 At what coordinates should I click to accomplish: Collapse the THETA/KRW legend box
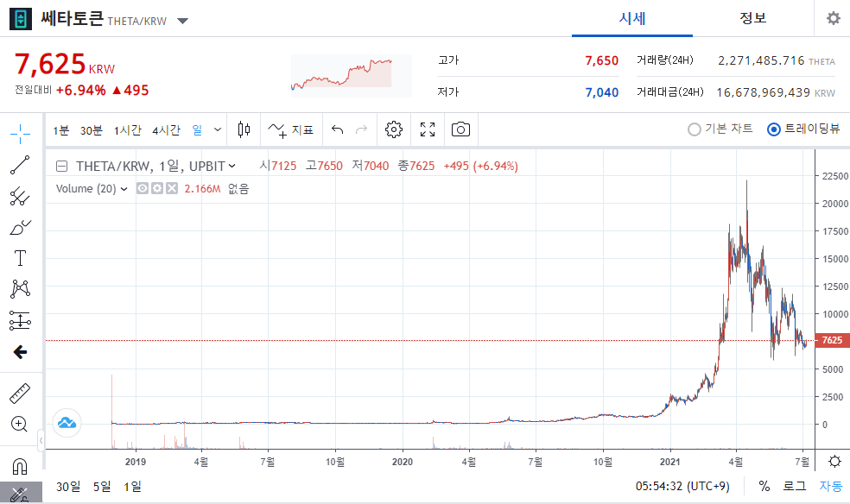(x=62, y=167)
